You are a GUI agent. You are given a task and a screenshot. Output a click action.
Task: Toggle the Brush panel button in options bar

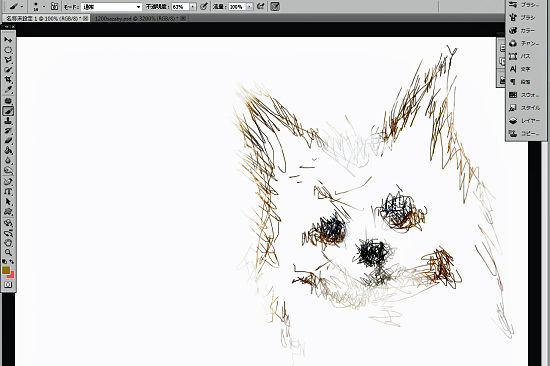pyautogui.click(x=54, y=6)
